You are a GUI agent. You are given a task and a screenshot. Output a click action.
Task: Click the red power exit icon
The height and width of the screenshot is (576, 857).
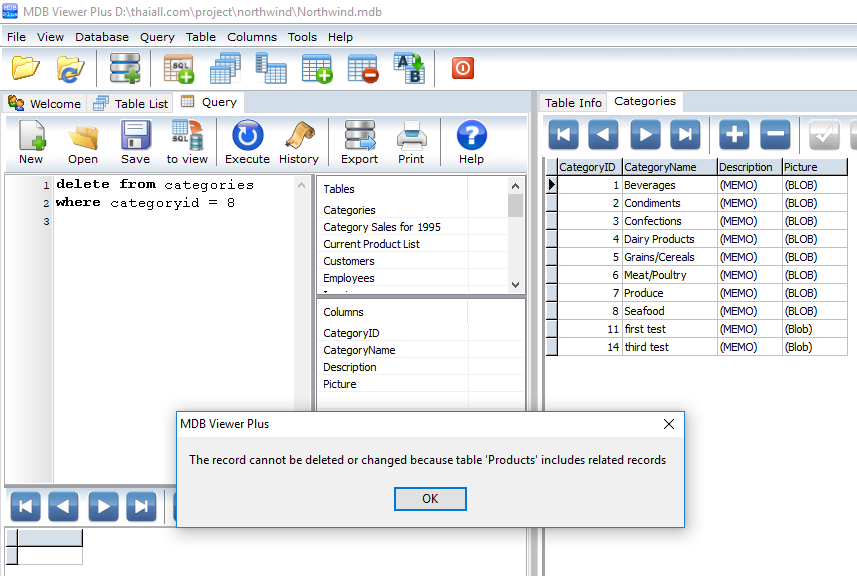pos(462,68)
